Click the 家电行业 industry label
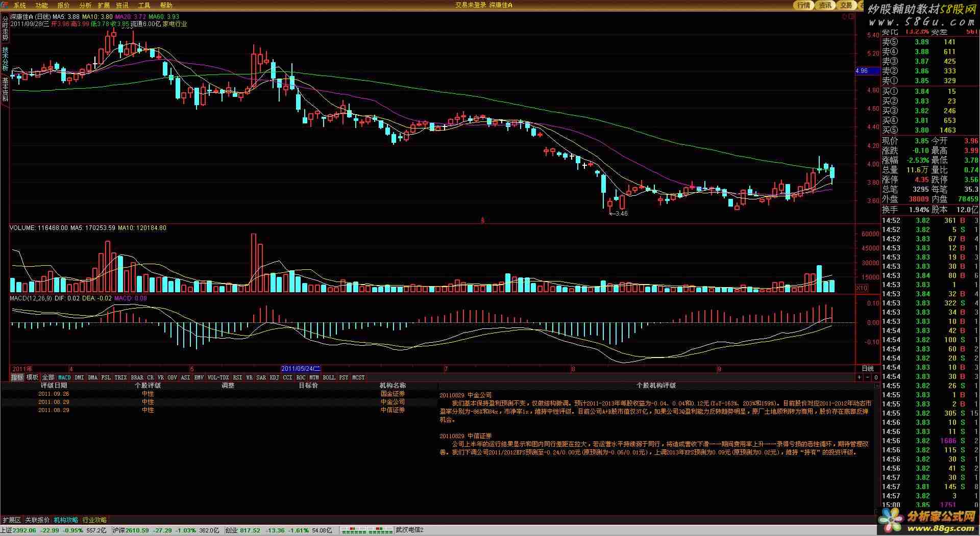980x536 pixels. 175,24
